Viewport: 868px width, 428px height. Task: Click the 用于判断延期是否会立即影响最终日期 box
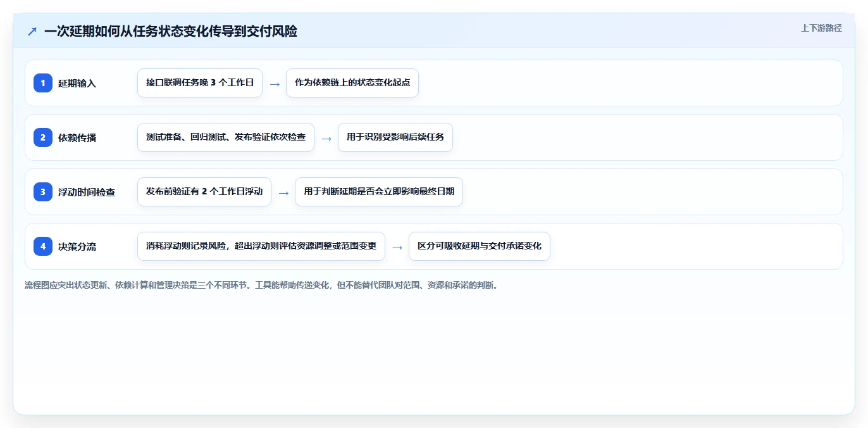[379, 192]
